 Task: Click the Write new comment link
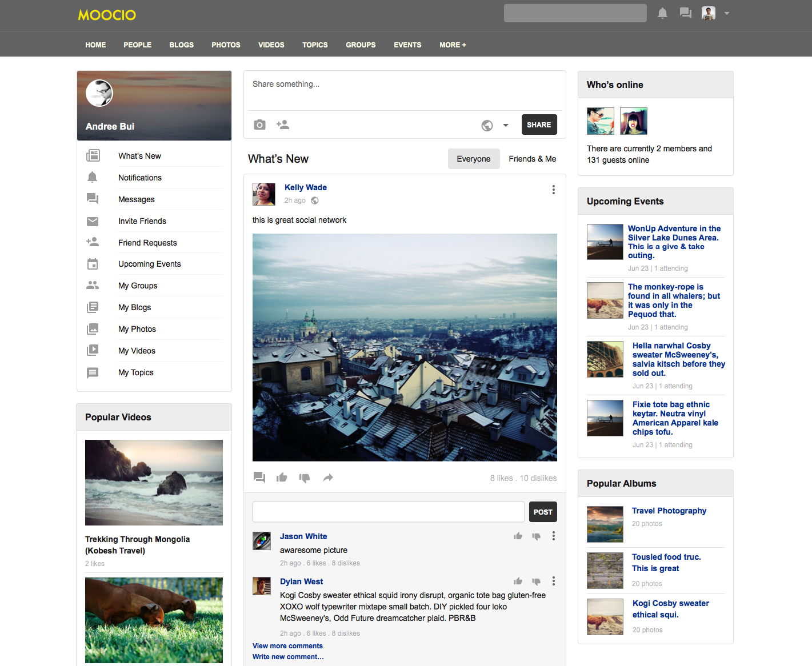click(x=288, y=657)
